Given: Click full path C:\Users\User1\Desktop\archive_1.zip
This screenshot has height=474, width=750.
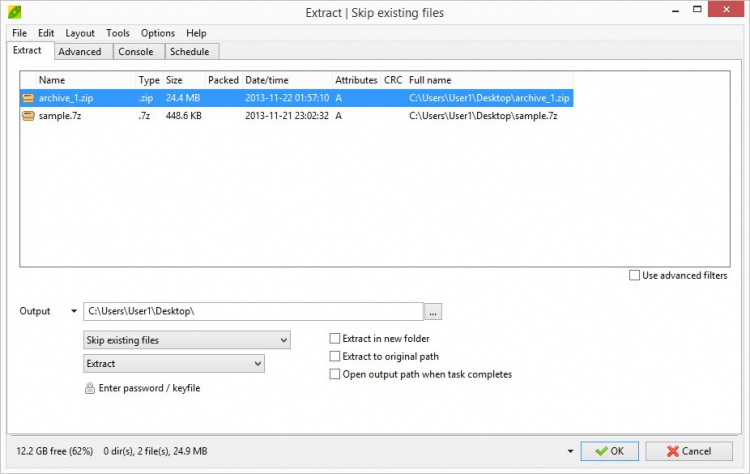Looking at the screenshot, I should (x=489, y=98).
